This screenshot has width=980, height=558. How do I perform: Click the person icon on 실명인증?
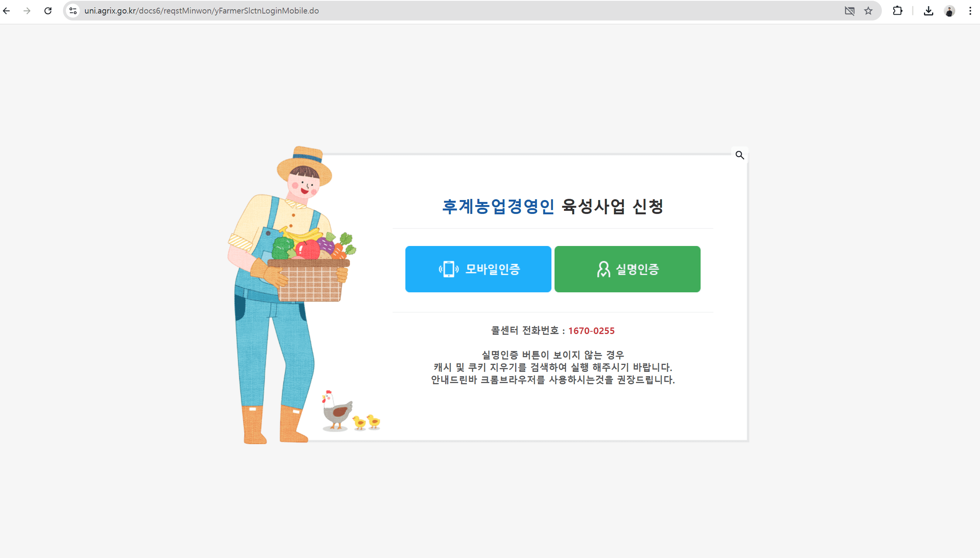click(x=603, y=269)
